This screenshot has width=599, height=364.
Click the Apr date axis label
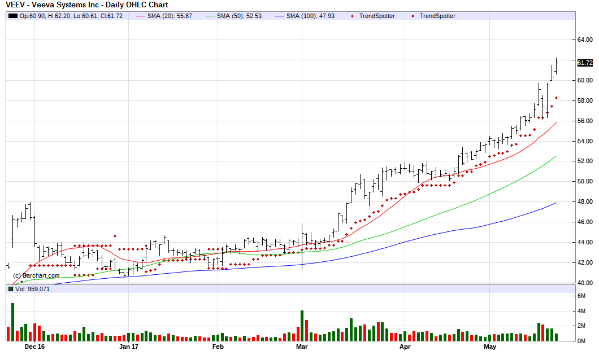coord(405,347)
